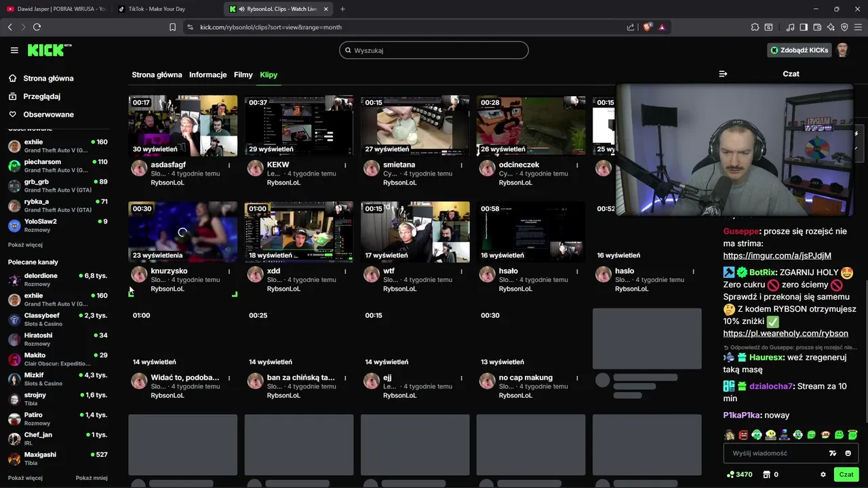The height and width of the screenshot is (488, 868).
Task: Open the browser main menu
Action: [x=858, y=27]
